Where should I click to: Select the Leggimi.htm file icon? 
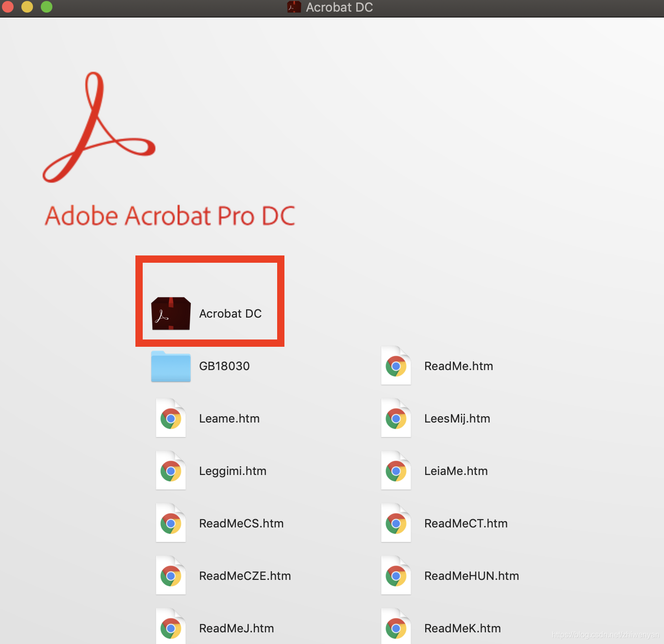pos(171,471)
